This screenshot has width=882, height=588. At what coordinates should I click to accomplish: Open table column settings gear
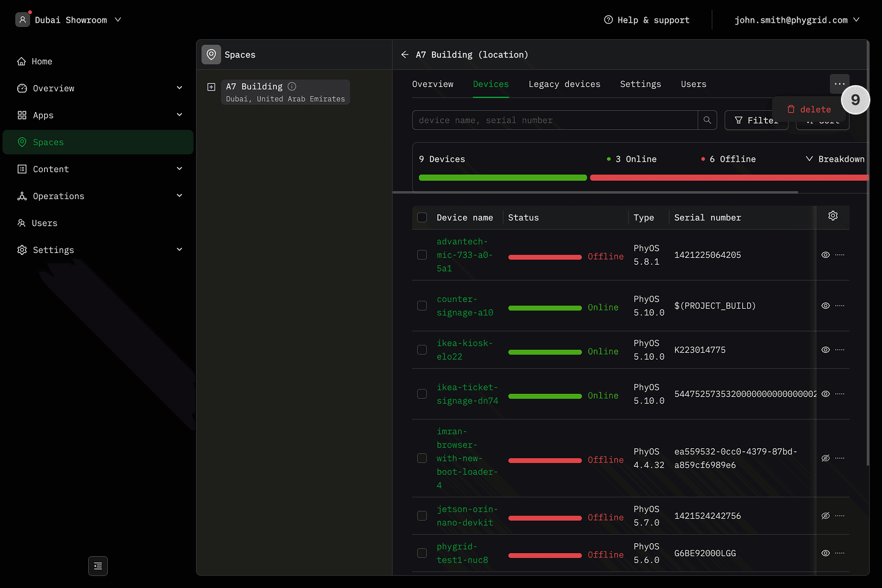click(x=832, y=216)
